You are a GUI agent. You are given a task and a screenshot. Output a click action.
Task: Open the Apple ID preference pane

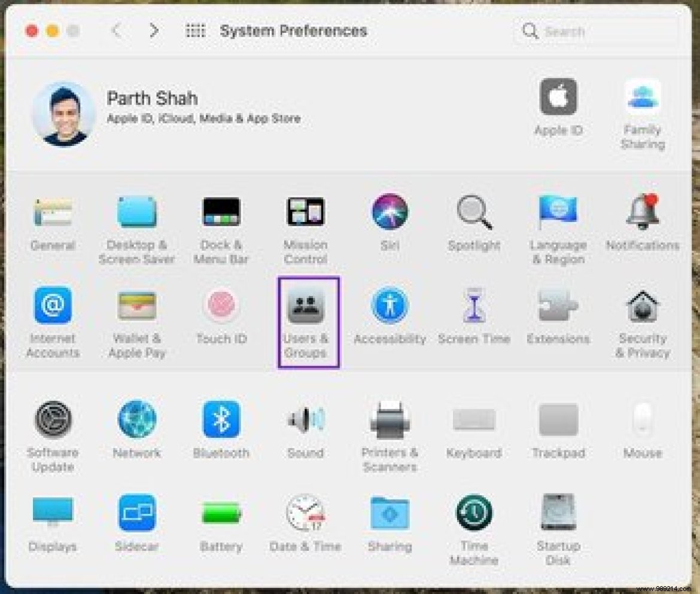pos(558,99)
